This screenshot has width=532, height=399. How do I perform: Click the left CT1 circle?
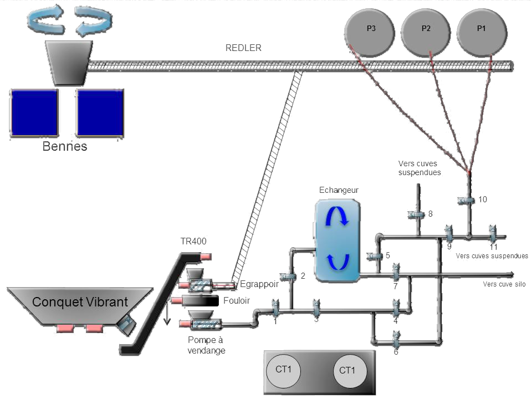(x=283, y=371)
